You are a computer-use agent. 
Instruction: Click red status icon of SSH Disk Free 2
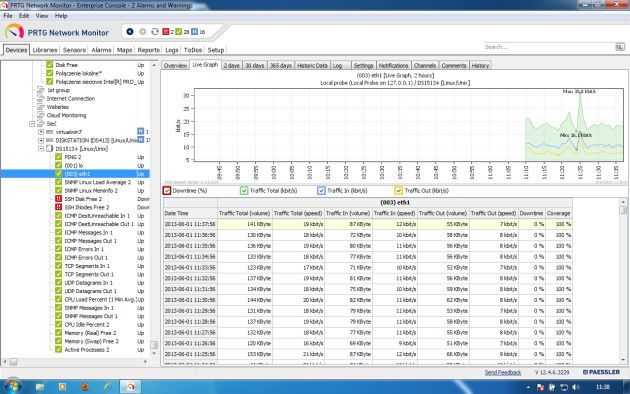[x=58, y=199]
